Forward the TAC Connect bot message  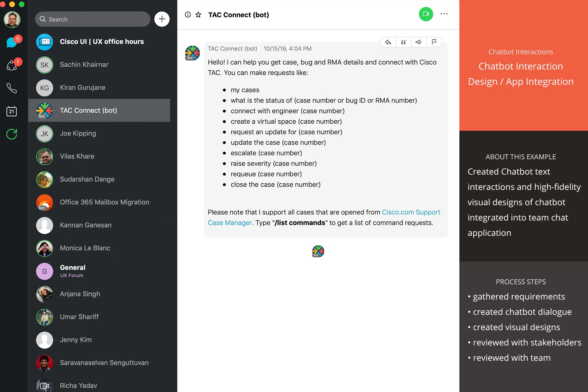pos(419,42)
